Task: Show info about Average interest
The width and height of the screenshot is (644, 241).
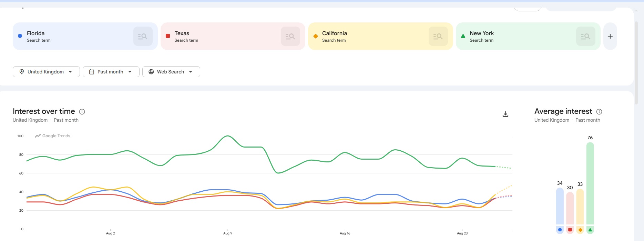Action: pos(599,112)
